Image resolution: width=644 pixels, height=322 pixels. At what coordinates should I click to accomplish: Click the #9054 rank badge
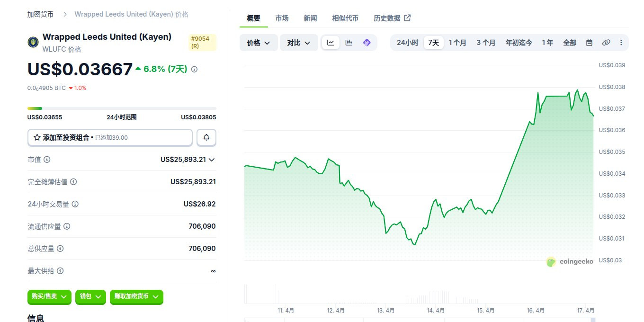[202, 42]
